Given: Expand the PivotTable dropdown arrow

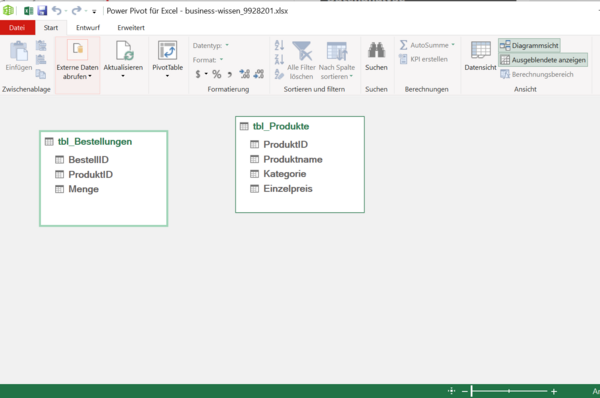Looking at the screenshot, I should [168, 76].
